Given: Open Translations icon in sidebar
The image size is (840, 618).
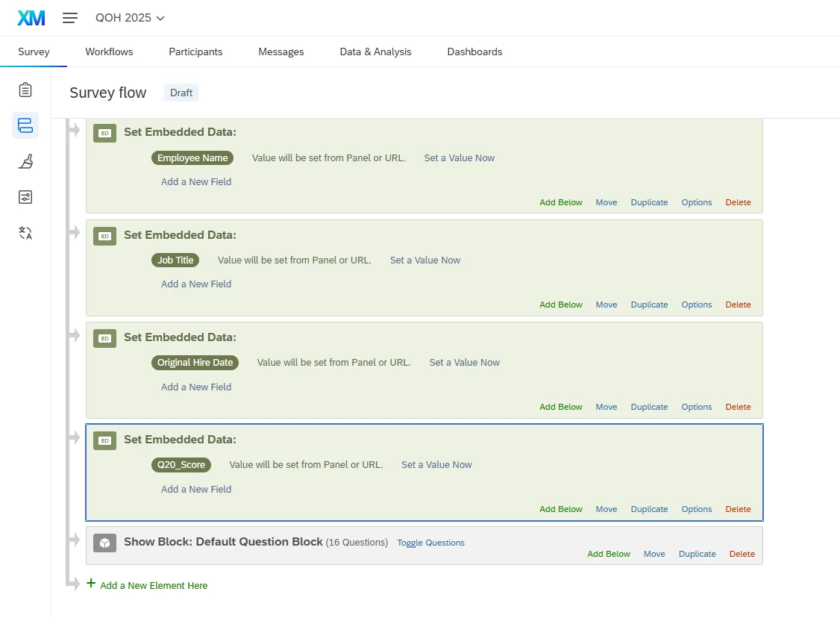Looking at the screenshot, I should point(25,233).
